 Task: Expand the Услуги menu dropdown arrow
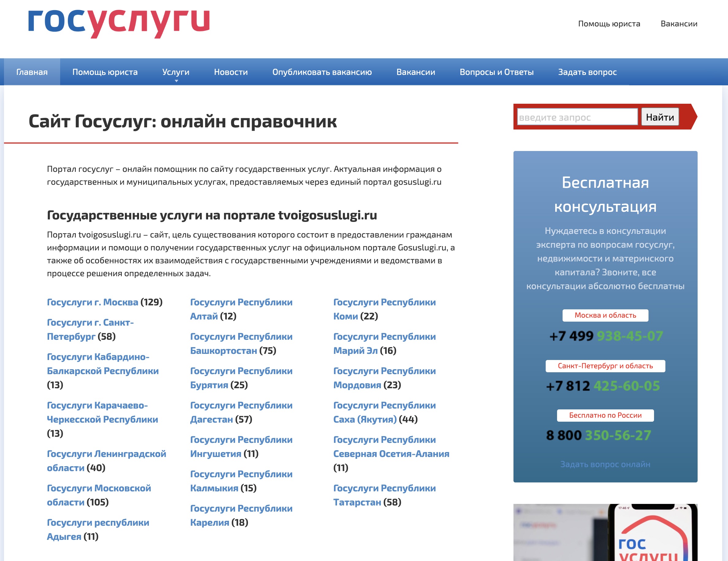(176, 81)
